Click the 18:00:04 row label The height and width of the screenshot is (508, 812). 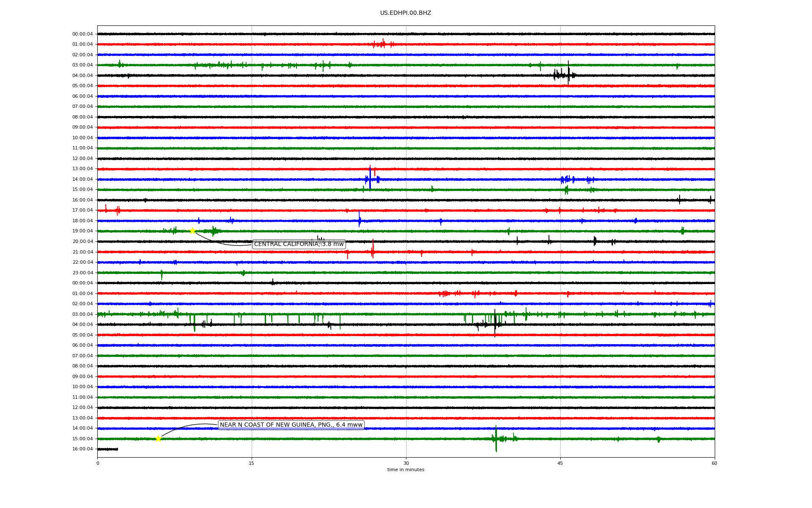pos(82,221)
